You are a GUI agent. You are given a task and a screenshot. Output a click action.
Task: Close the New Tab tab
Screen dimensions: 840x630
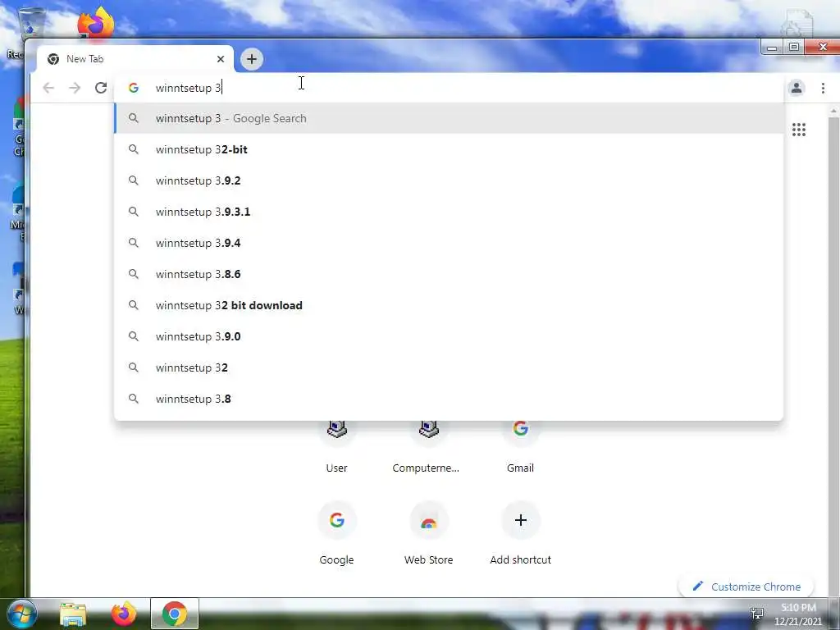point(220,59)
